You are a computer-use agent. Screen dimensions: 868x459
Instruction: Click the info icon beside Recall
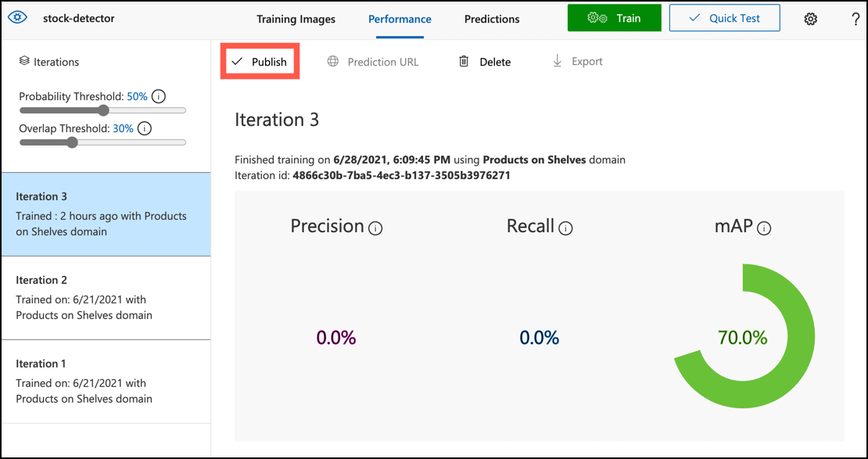tap(565, 228)
